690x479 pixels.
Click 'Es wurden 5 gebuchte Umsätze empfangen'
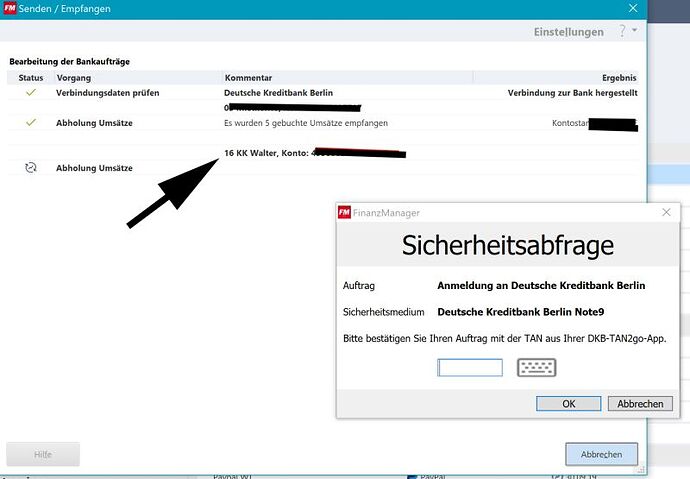(x=306, y=123)
